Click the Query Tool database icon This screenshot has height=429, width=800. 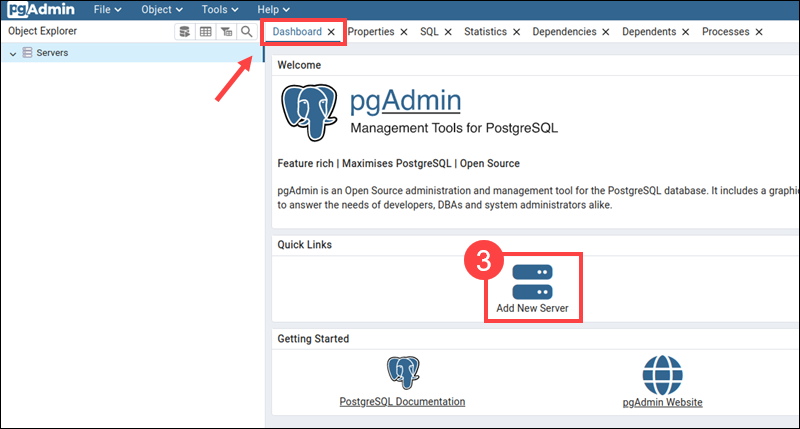point(185,32)
